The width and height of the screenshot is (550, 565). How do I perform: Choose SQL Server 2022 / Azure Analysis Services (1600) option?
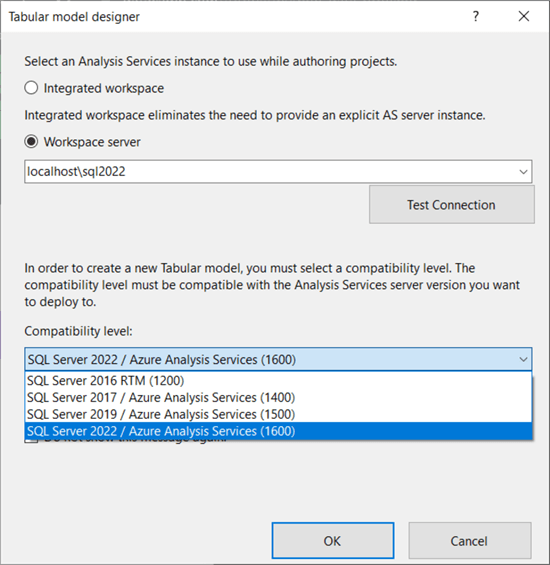[278, 431]
